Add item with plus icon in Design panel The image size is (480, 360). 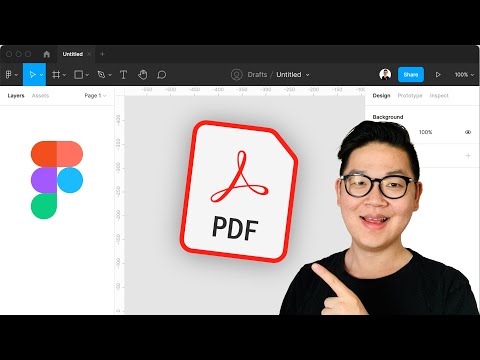tap(468, 155)
